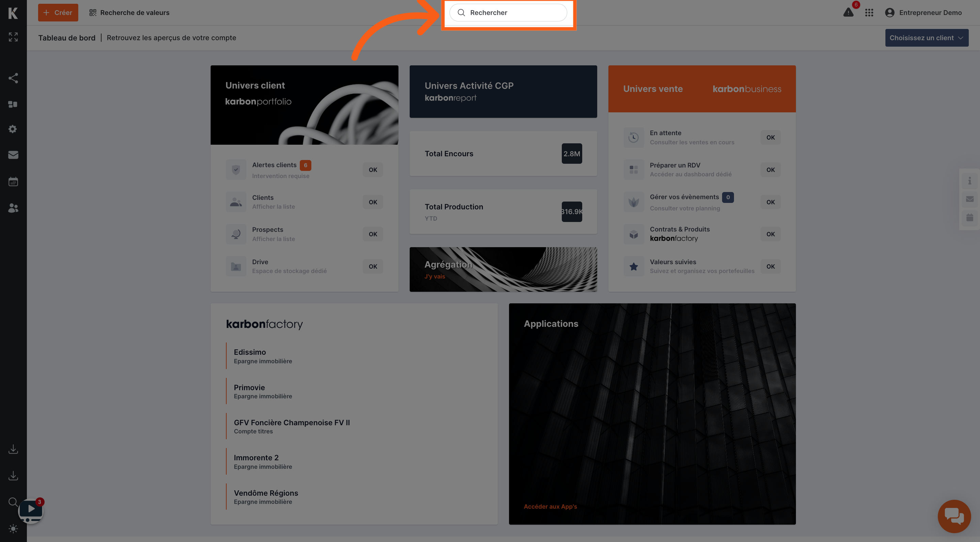Click the Contrats & Produits cube icon
980x542 pixels.
[x=633, y=234]
